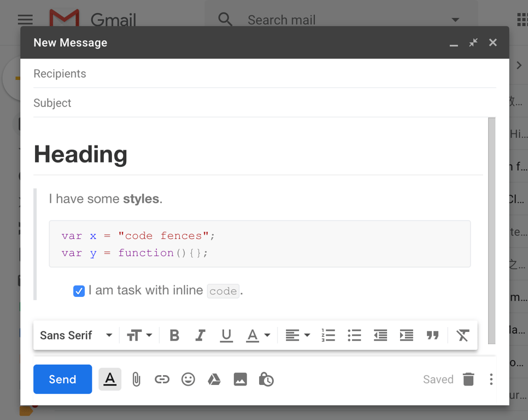Screen dimensions: 528x420
Task: Expand the text size dropdown
Action: click(x=139, y=335)
